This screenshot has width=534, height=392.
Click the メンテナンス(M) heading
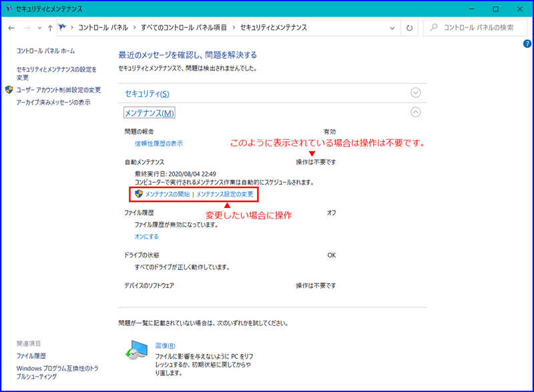pyautogui.click(x=149, y=113)
